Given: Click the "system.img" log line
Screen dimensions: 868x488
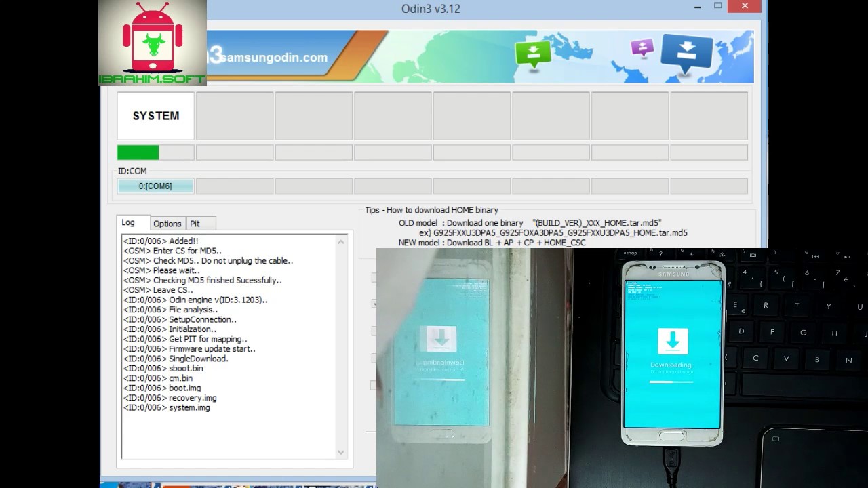Looking at the screenshot, I should [167, 408].
